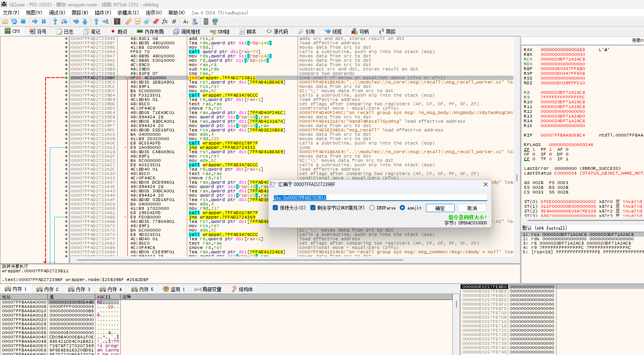Open the 文件(F) menu
Image resolution: width=644 pixels, height=355 pixels.
tap(11, 13)
